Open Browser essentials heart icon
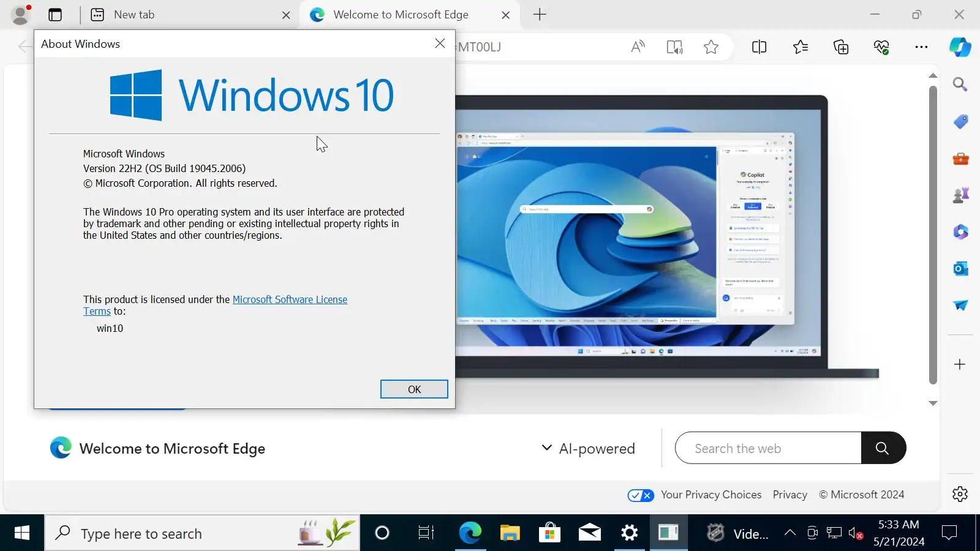 pos(881,47)
